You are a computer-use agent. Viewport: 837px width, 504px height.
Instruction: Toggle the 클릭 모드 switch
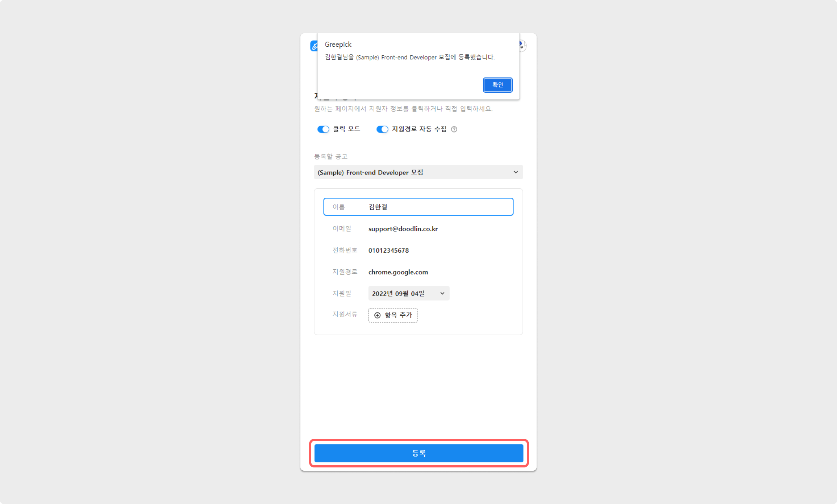click(x=323, y=129)
